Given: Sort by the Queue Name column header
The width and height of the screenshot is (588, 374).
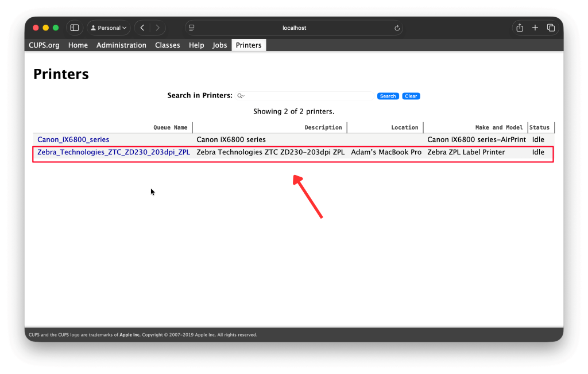Looking at the screenshot, I should coord(170,127).
